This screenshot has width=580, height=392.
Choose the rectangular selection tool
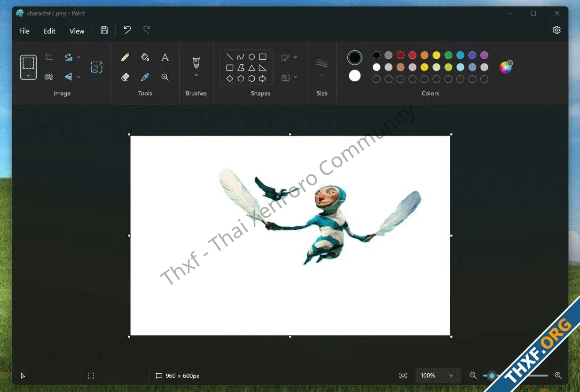pos(28,63)
